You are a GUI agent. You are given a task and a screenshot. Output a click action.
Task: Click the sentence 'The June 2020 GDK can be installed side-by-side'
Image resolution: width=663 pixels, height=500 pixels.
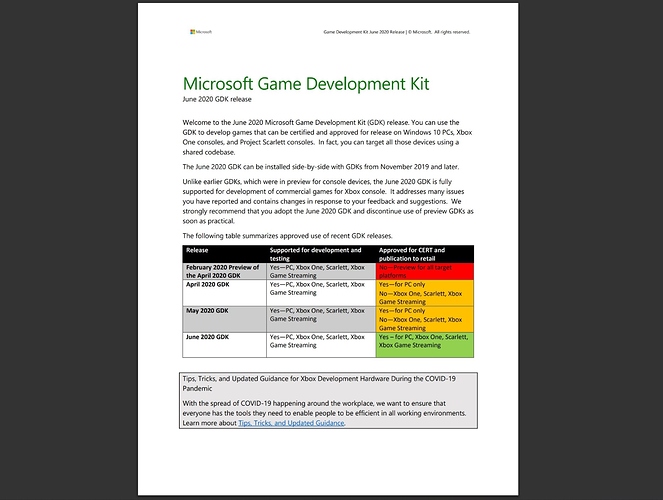click(321, 167)
